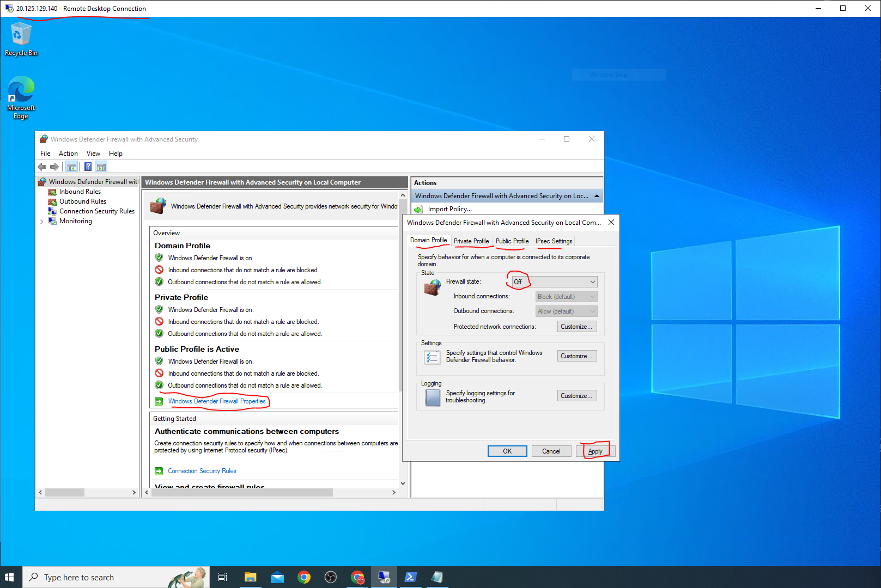
Task: Click the overview pane vertical scrollbar down arrow
Action: pos(403,483)
